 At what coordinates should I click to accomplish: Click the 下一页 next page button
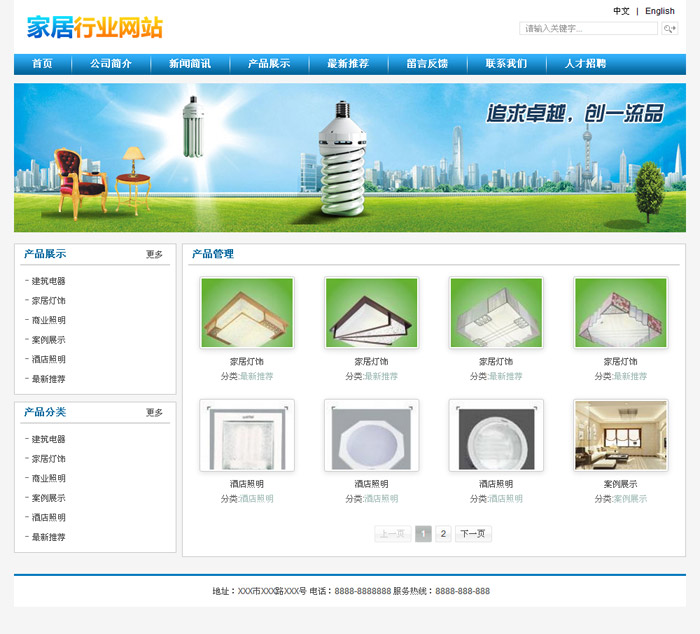coord(473,534)
